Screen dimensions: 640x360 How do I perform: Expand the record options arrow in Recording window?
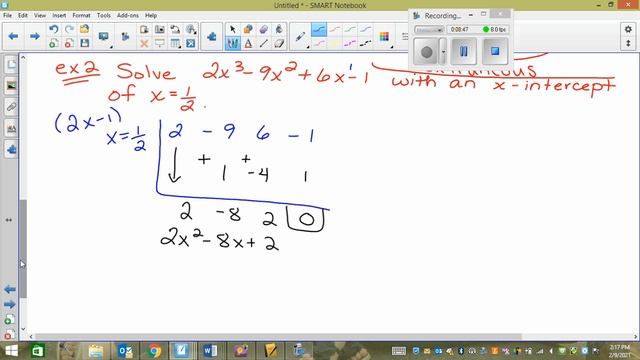point(443,52)
